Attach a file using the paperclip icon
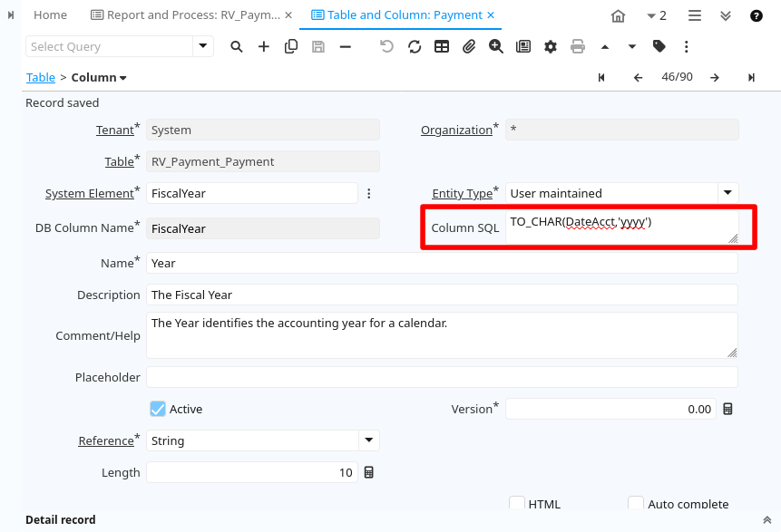 point(469,46)
